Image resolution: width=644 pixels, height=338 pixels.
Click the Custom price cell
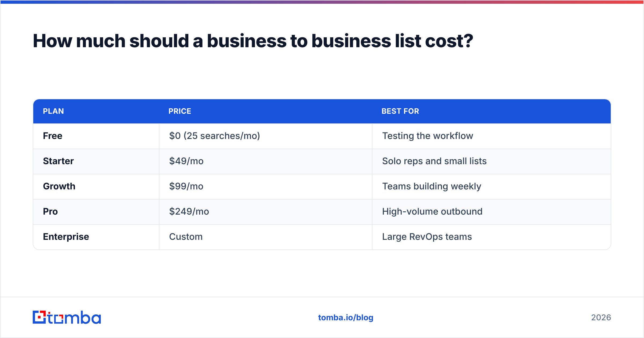[x=266, y=237]
